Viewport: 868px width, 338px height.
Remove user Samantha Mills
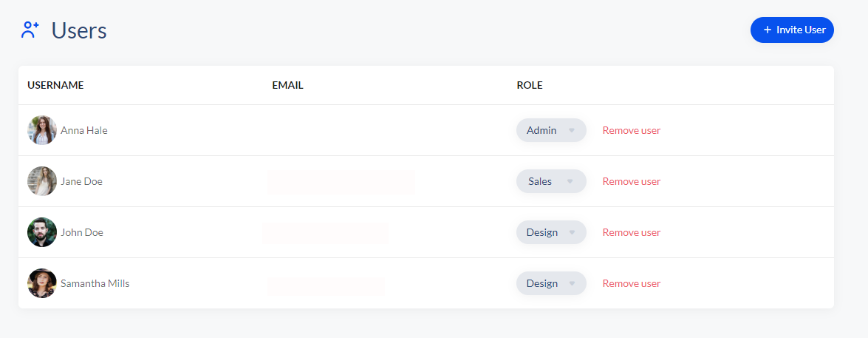[631, 283]
